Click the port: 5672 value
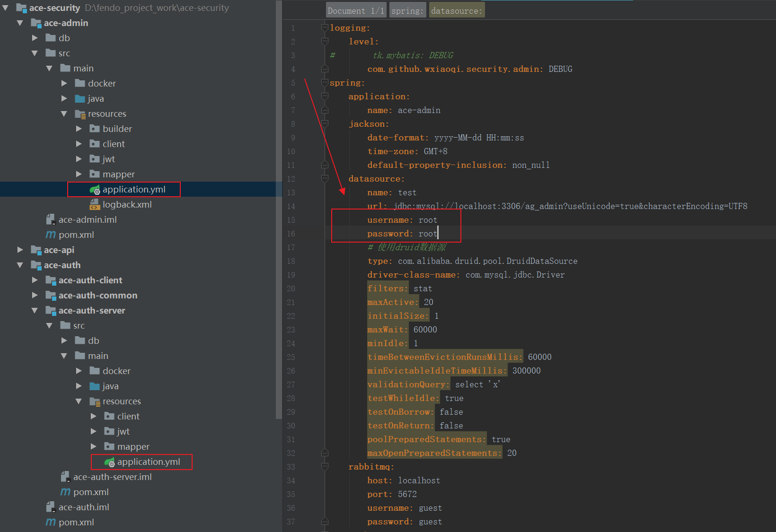The image size is (776, 532). [x=407, y=494]
